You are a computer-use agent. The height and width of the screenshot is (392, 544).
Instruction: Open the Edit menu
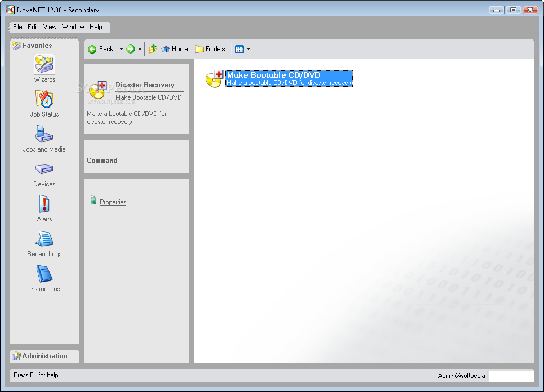coord(33,27)
